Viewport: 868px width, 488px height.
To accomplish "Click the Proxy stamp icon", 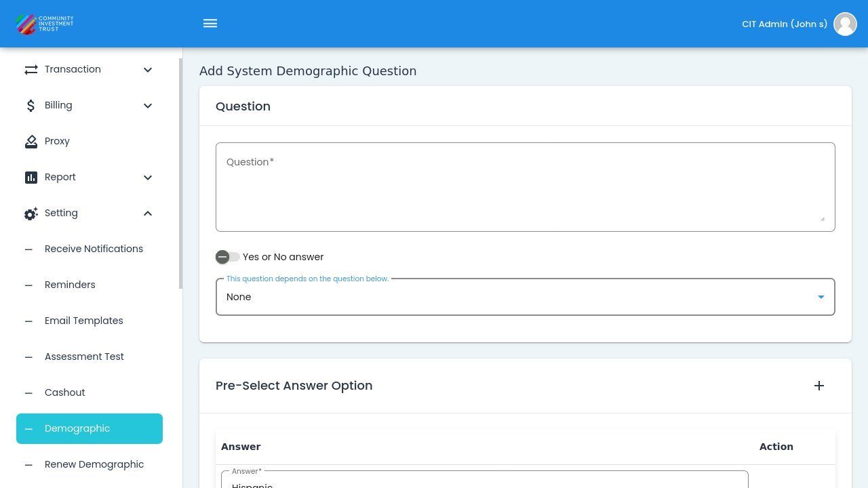I will pos(31,142).
